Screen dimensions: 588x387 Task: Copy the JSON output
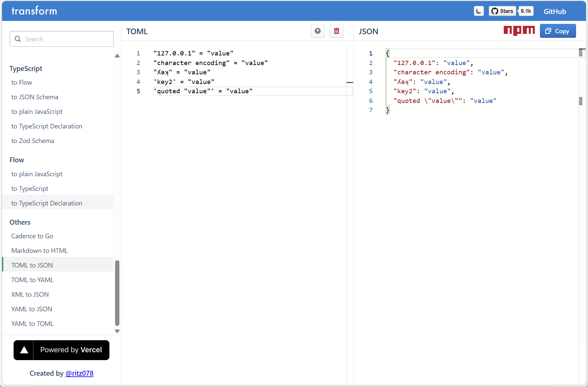pos(557,31)
